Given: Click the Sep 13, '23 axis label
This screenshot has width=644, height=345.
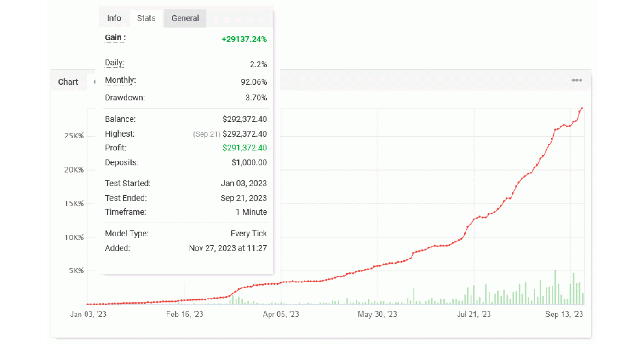Looking at the screenshot, I should [564, 315].
